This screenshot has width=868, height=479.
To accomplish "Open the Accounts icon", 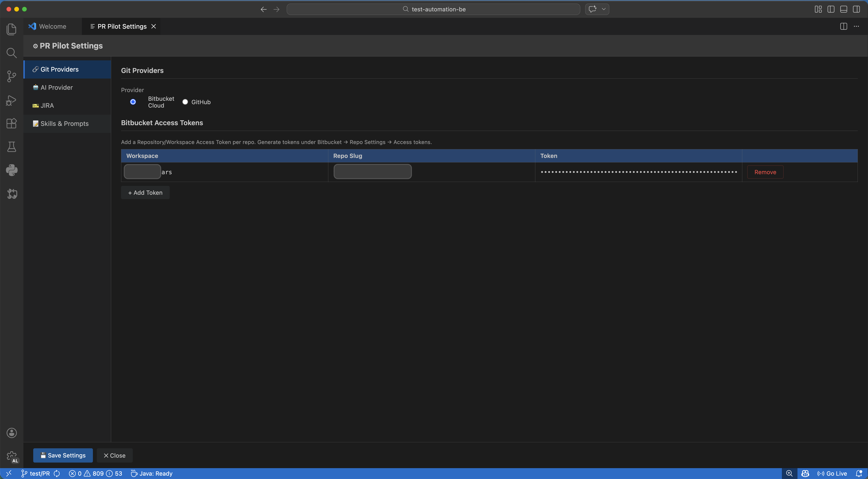I will [x=12, y=433].
